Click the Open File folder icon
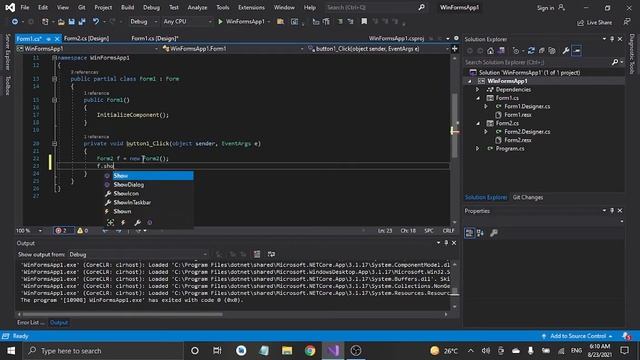 click(x=61, y=22)
